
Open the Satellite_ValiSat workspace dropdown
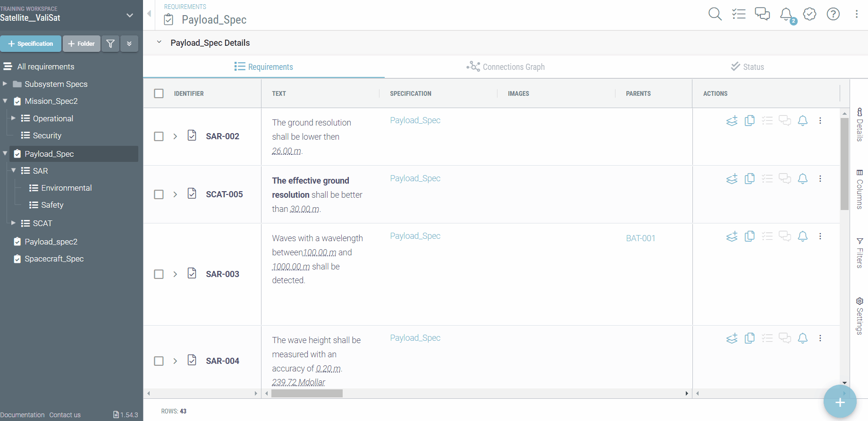(130, 16)
